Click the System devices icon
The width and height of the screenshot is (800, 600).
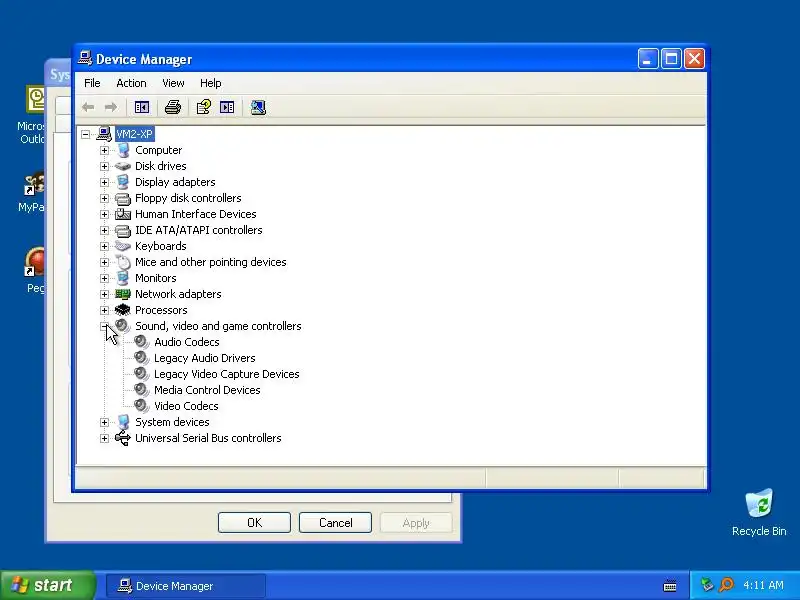[x=123, y=422]
